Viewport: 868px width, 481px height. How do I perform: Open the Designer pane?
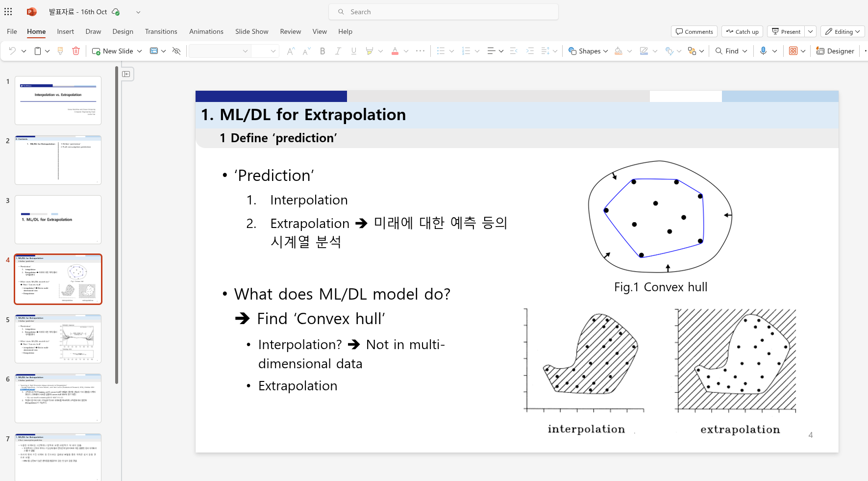tap(835, 51)
